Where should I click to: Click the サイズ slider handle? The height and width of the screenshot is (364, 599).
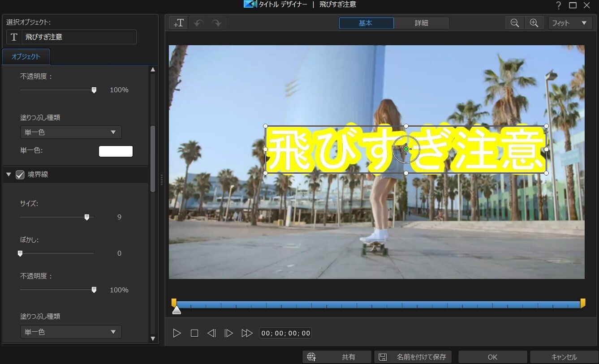[86, 217]
